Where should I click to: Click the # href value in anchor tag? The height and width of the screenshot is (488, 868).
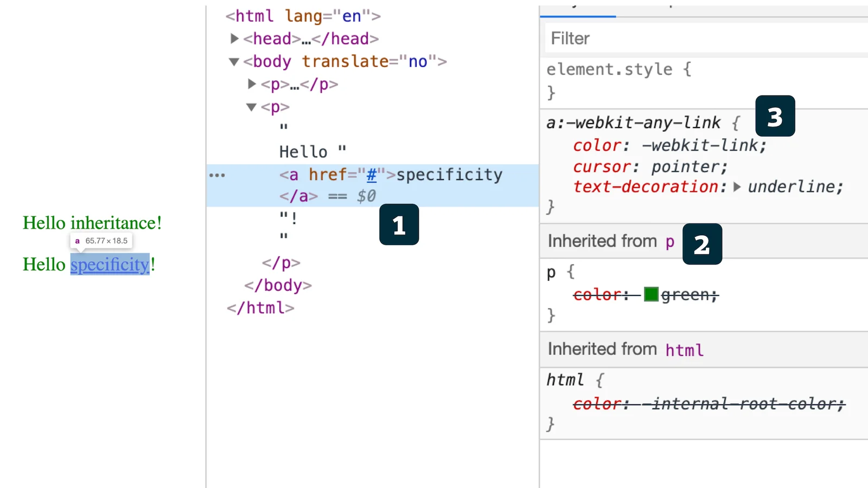(372, 175)
